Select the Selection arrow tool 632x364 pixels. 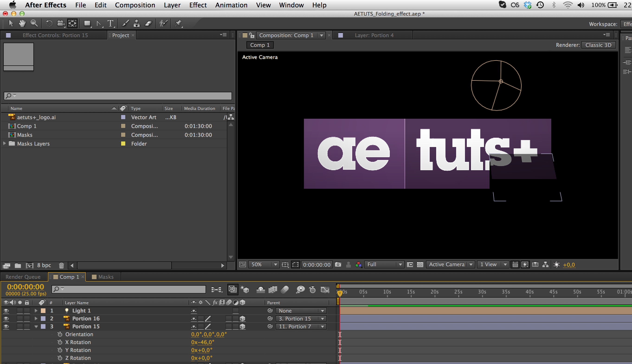pos(10,23)
